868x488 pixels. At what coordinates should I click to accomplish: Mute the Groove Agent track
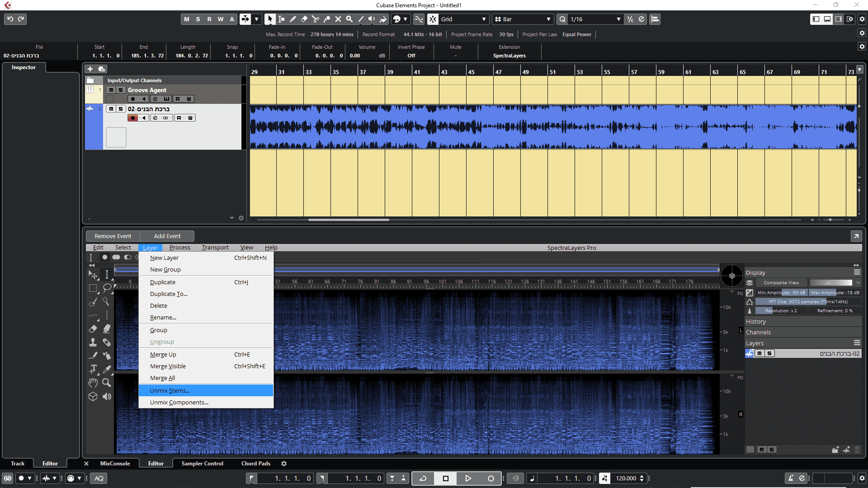[111, 90]
